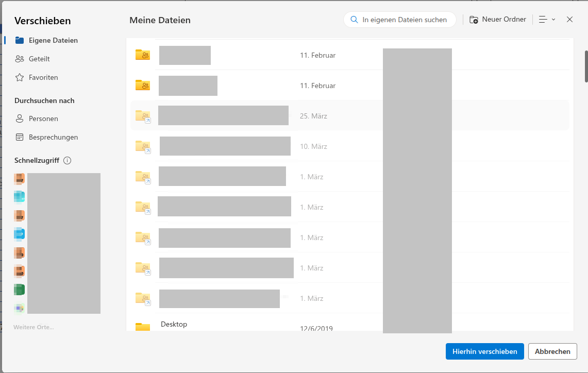Open the Weitere Orte... link
This screenshot has width=588, height=373.
click(x=33, y=327)
